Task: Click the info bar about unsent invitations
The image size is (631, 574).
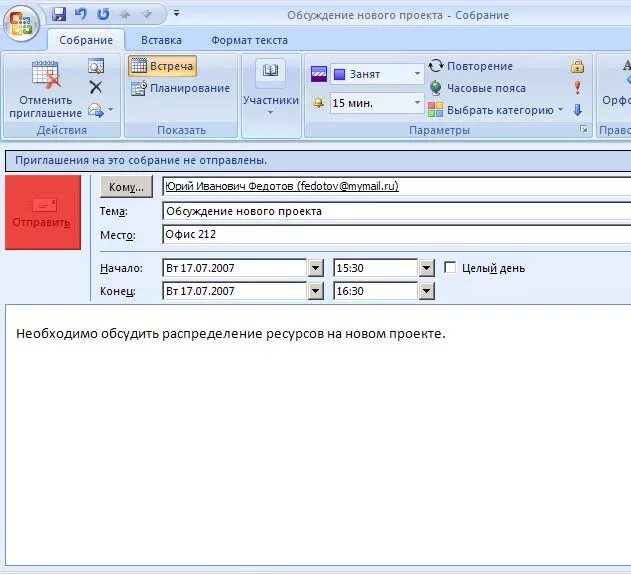Action: point(318,161)
